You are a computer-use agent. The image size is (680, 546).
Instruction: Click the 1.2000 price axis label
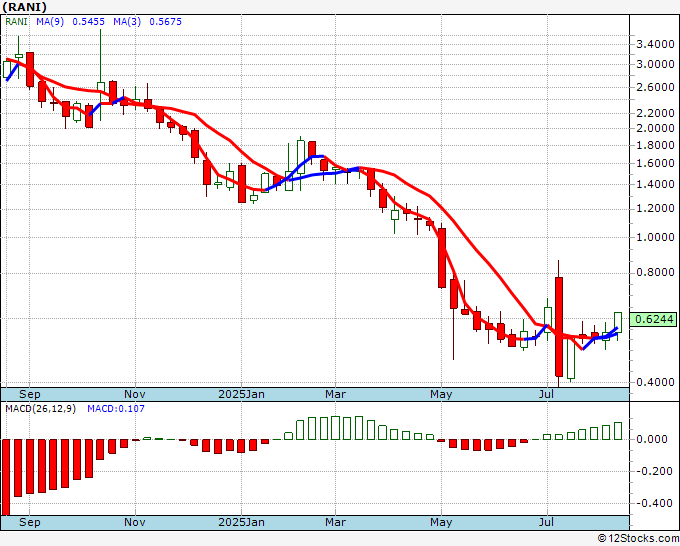(x=655, y=209)
